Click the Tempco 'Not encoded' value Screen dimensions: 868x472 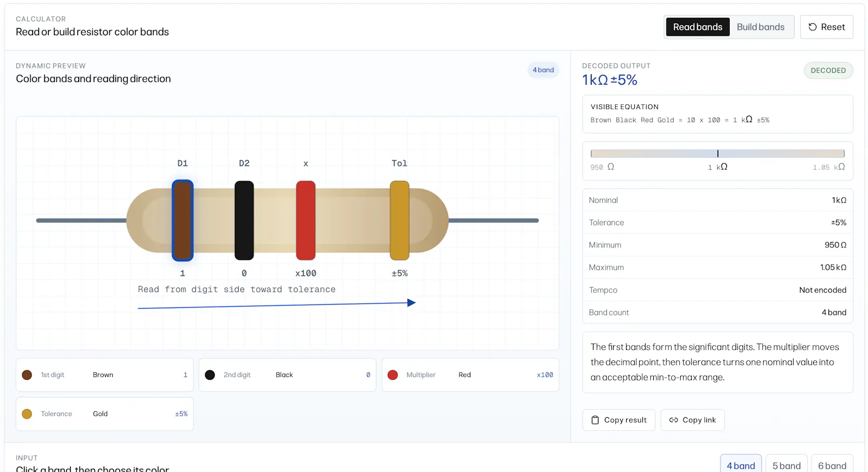point(822,290)
